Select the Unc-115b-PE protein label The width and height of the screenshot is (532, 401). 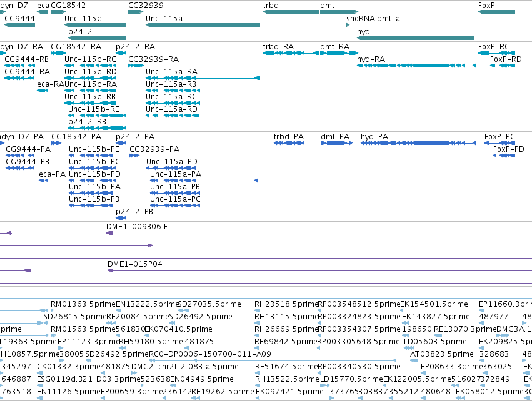94,149
